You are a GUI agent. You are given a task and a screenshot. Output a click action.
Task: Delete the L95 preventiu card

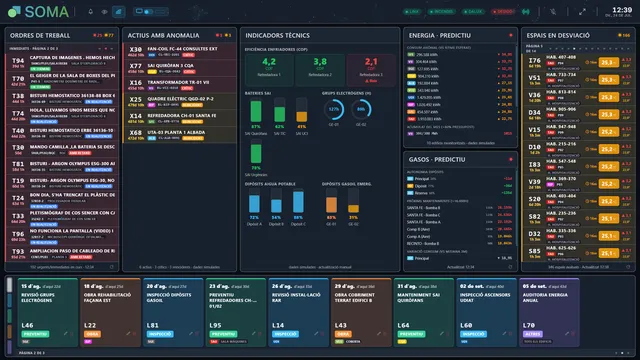tap(260, 334)
